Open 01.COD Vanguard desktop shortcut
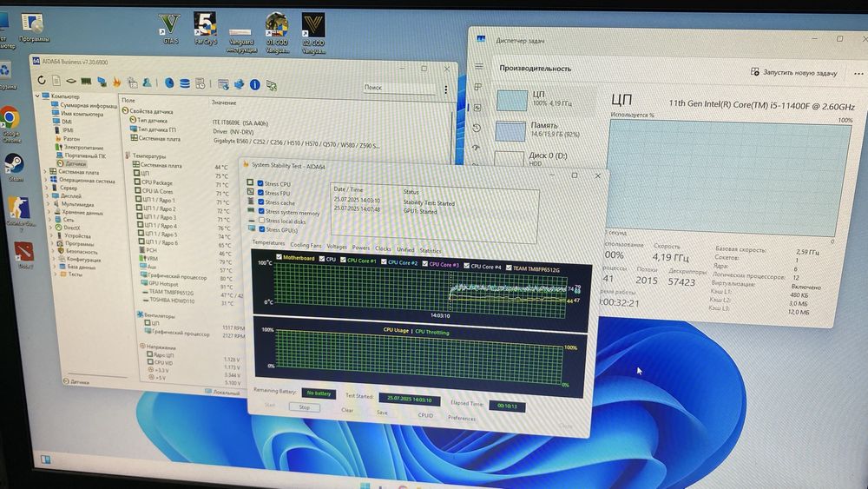Screen dimensions: 868x489 277,33
